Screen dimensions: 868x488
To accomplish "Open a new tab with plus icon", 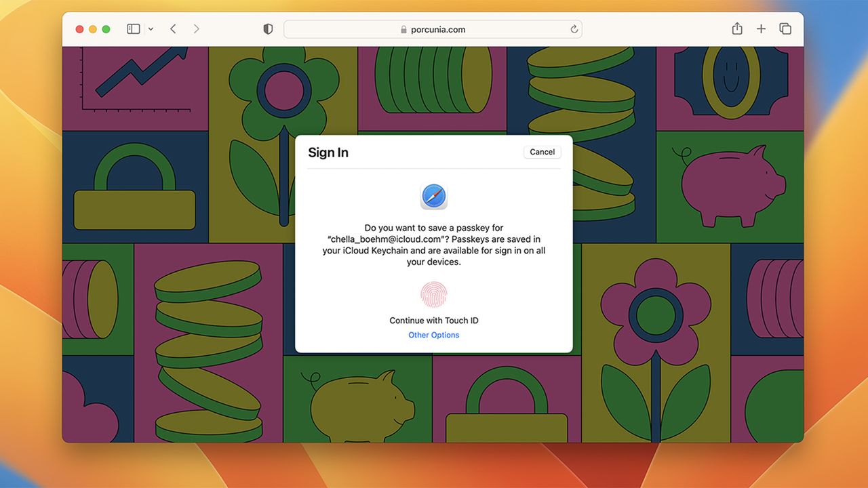I will click(761, 29).
